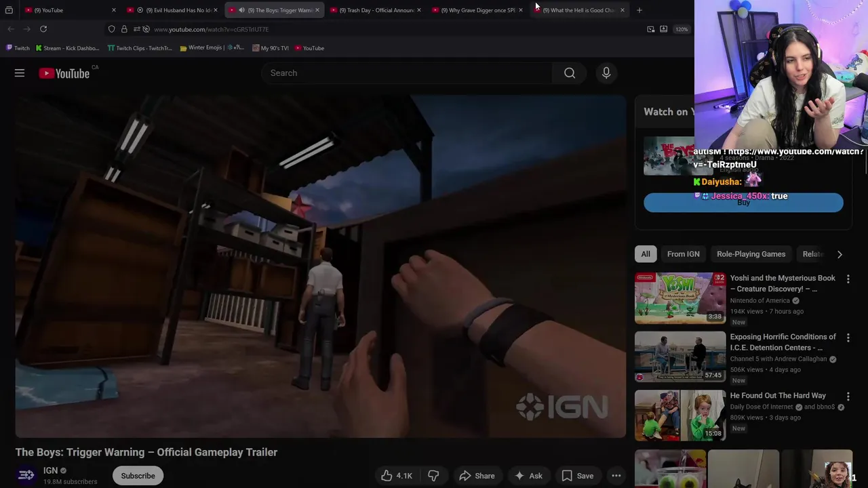Click the YouTube search input field

[x=407, y=73]
